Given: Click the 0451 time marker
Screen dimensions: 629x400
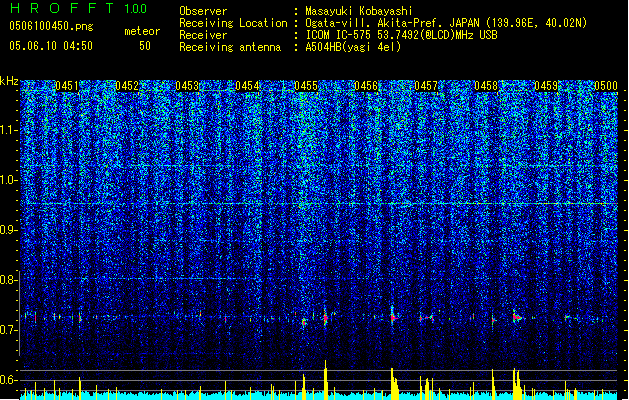Looking at the screenshot, I should [67, 86].
